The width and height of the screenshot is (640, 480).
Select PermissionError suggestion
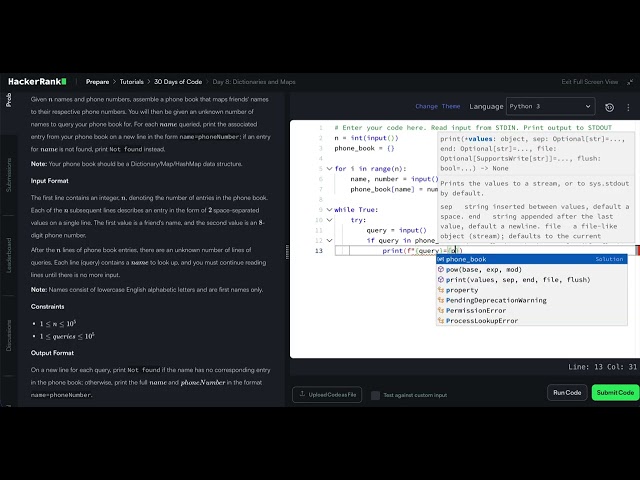[532, 310]
